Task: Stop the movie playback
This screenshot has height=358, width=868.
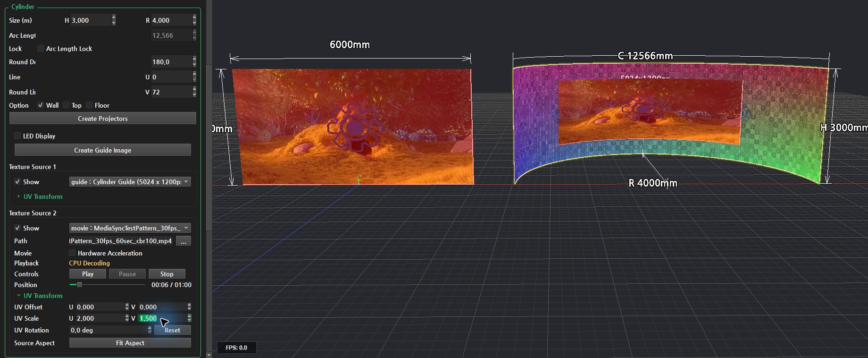Action: coord(167,274)
